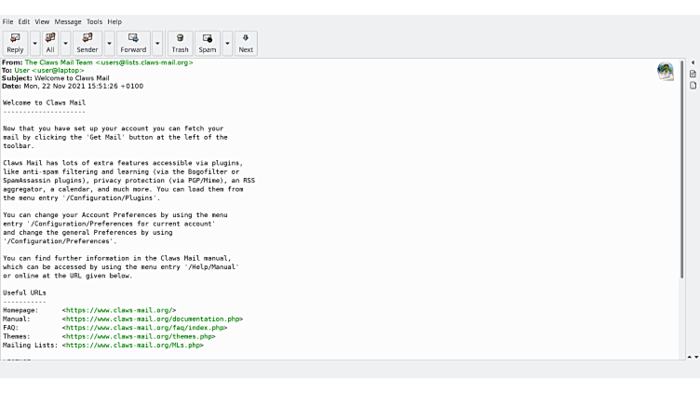Open the dropdown arrow next to Spam

point(227,43)
